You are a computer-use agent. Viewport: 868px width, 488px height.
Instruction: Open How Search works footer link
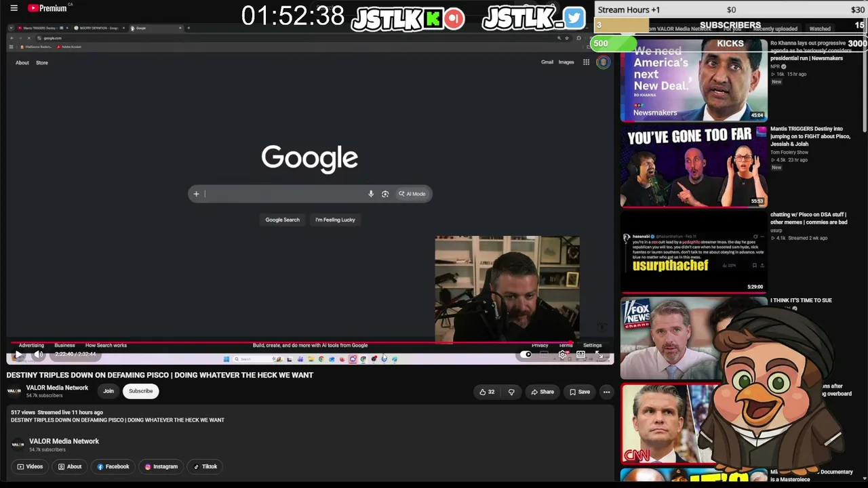point(106,346)
